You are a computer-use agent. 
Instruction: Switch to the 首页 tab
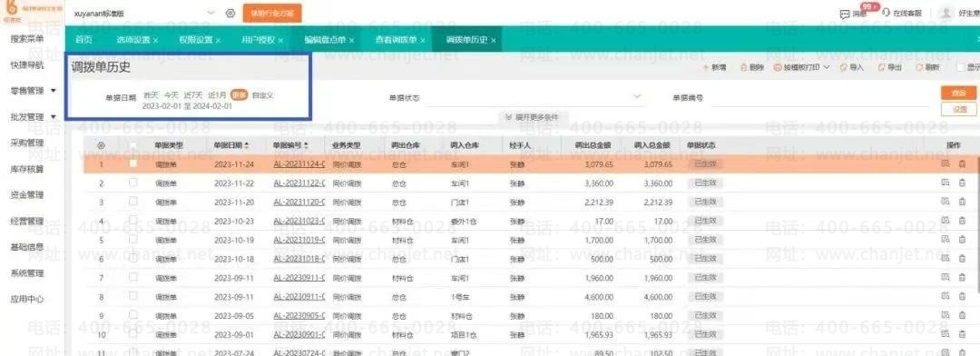point(83,39)
